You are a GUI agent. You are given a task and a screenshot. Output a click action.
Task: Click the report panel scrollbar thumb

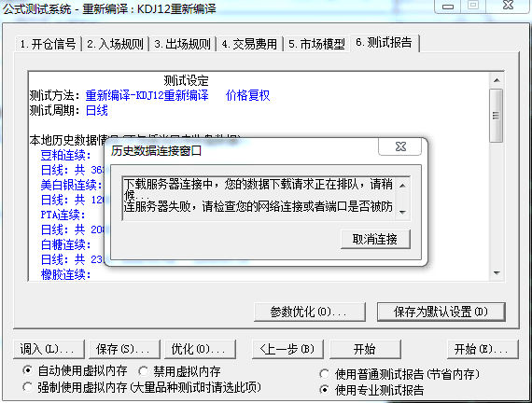pos(497,116)
